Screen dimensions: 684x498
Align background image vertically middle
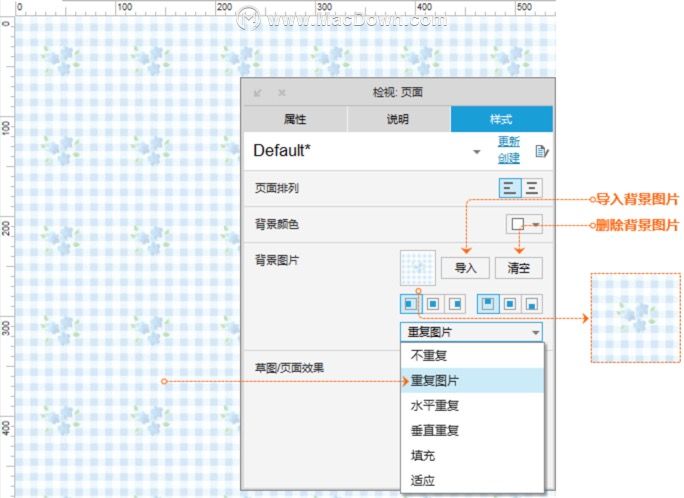(510, 304)
